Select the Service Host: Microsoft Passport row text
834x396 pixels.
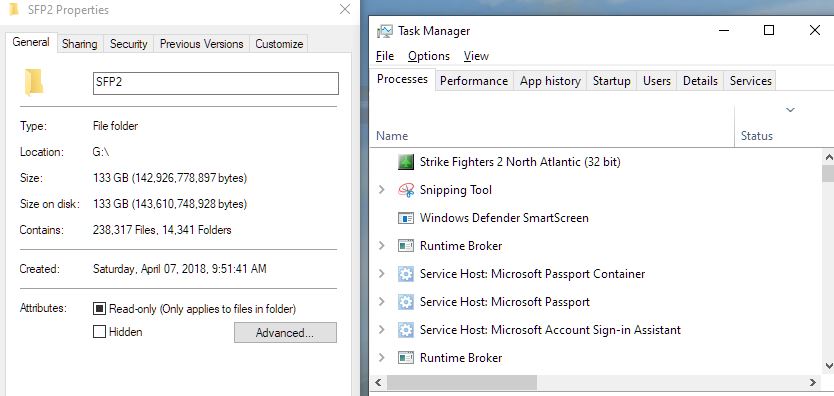coord(505,302)
